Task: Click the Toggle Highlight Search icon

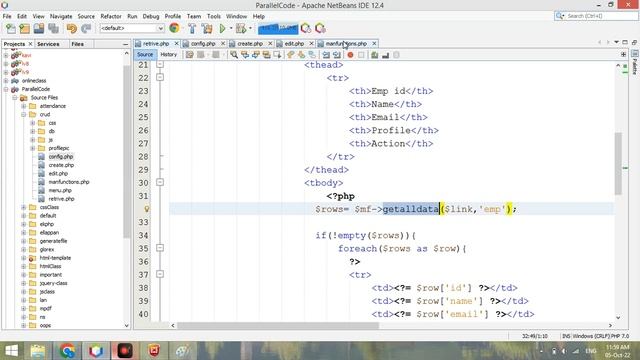Action: coord(267,55)
